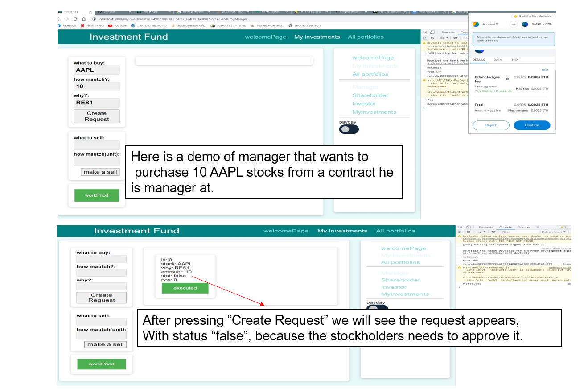Confirm the MetaMask transaction
The image size is (588, 389).
[x=532, y=125]
